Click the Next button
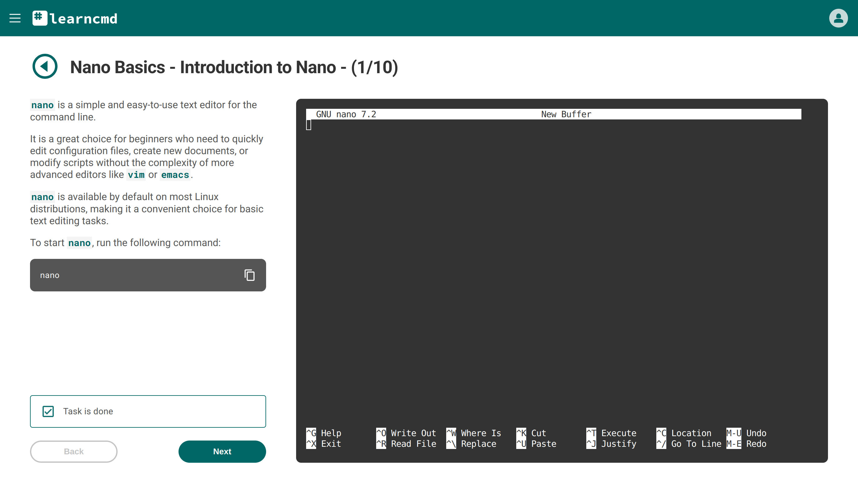858x504 pixels. [222, 451]
